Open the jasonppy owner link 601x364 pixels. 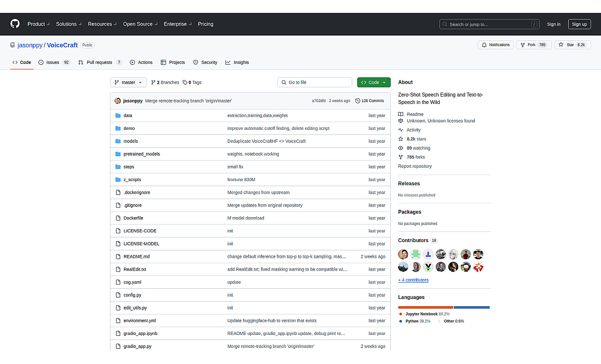pos(30,45)
